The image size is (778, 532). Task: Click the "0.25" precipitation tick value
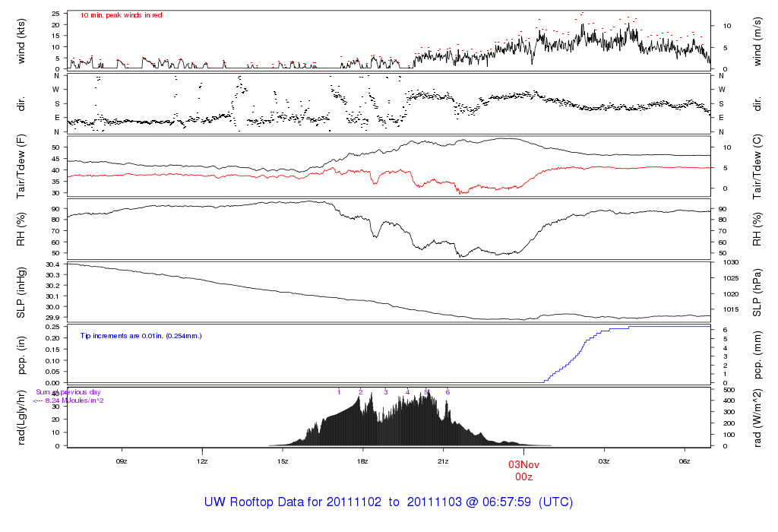tap(53, 327)
